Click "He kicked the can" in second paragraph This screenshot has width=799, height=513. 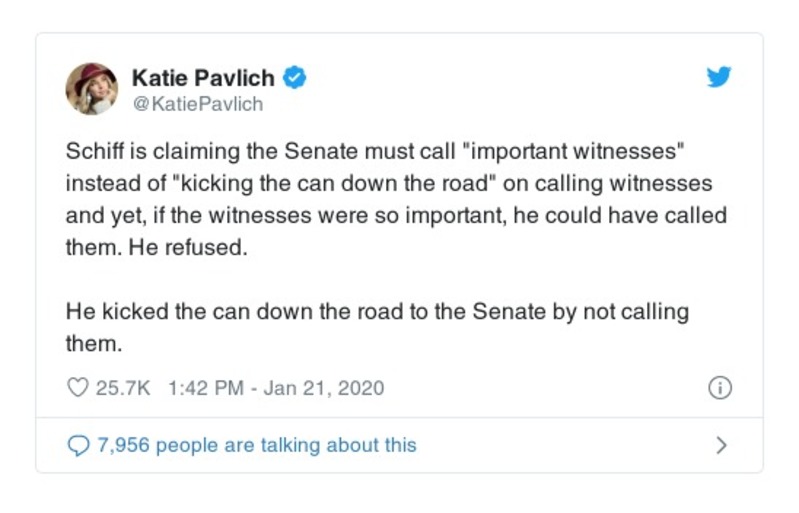click(136, 311)
